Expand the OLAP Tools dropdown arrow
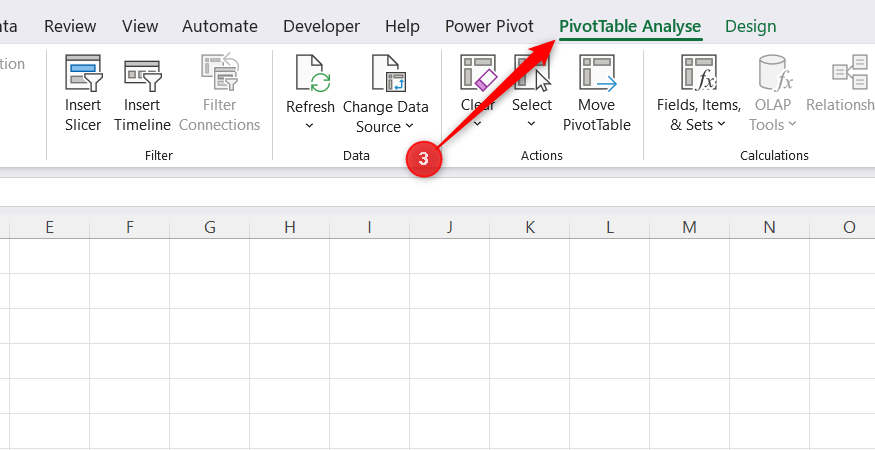 click(x=792, y=124)
